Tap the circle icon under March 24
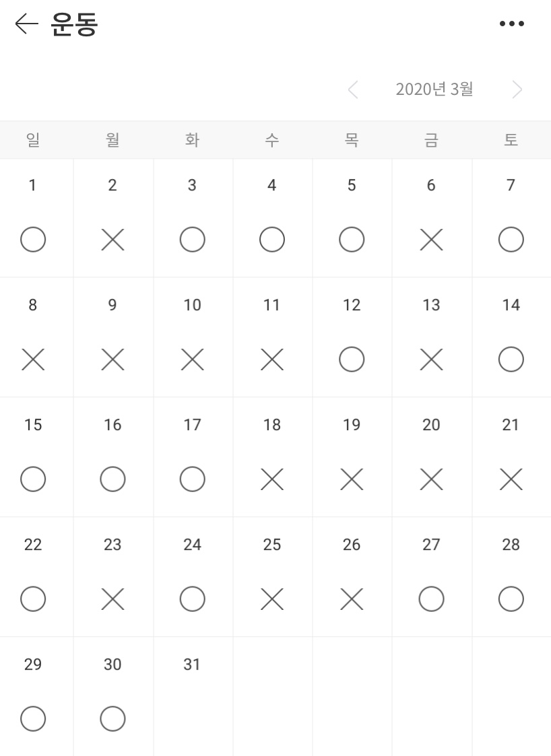Image resolution: width=551 pixels, height=756 pixels. (x=192, y=599)
